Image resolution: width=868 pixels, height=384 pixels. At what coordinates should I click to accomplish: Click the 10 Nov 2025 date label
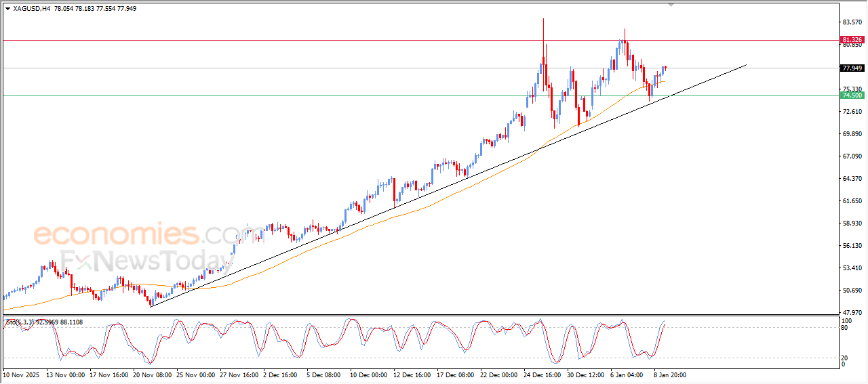point(22,374)
